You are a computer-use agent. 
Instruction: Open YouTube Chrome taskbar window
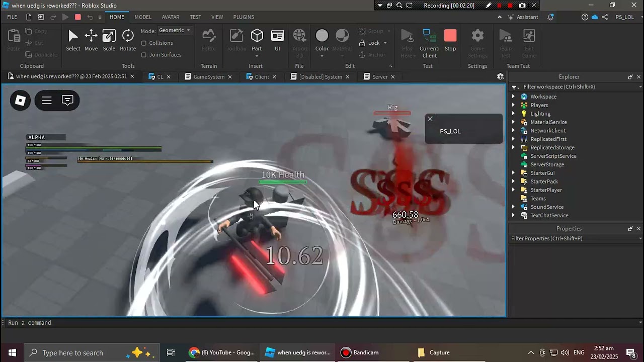tap(222, 352)
